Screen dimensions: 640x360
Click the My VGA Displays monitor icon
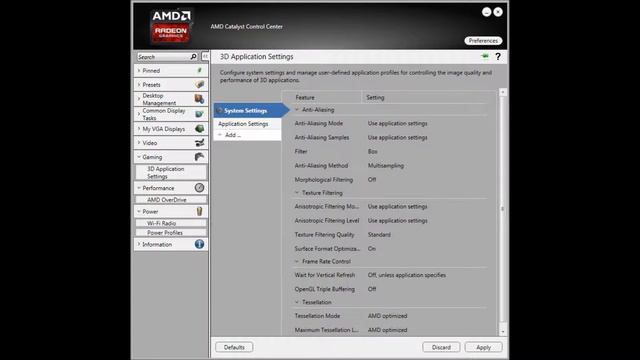pos(199,129)
